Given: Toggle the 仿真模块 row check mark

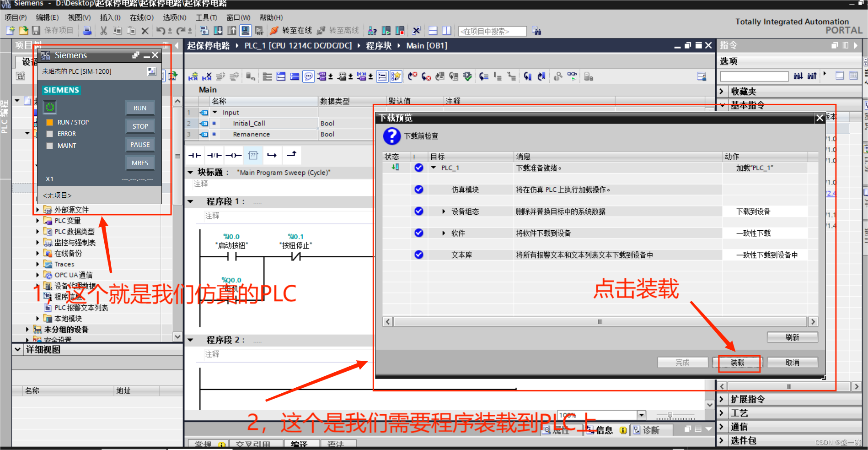Looking at the screenshot, I should (x=418, y=190).
